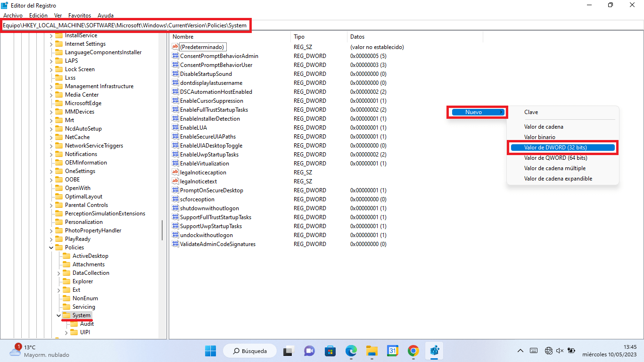Sort by Tipo column header
644x362 pixels.
tap(320, 37)
